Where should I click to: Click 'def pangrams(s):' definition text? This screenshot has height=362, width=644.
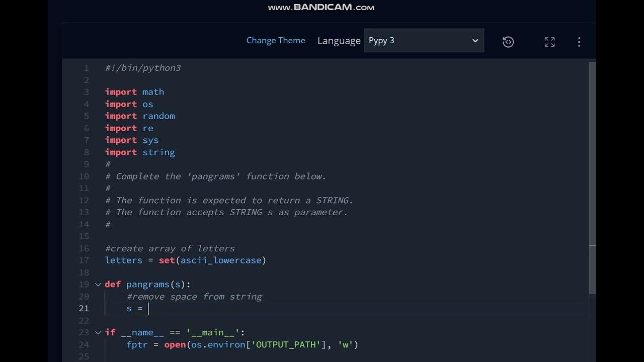pos(148,285)
